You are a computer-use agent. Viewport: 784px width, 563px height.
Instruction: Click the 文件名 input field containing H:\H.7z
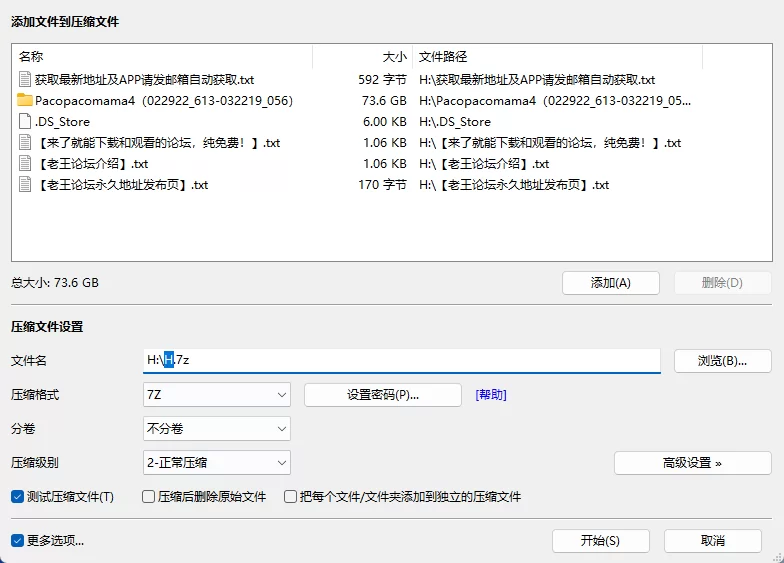[402, 360]
